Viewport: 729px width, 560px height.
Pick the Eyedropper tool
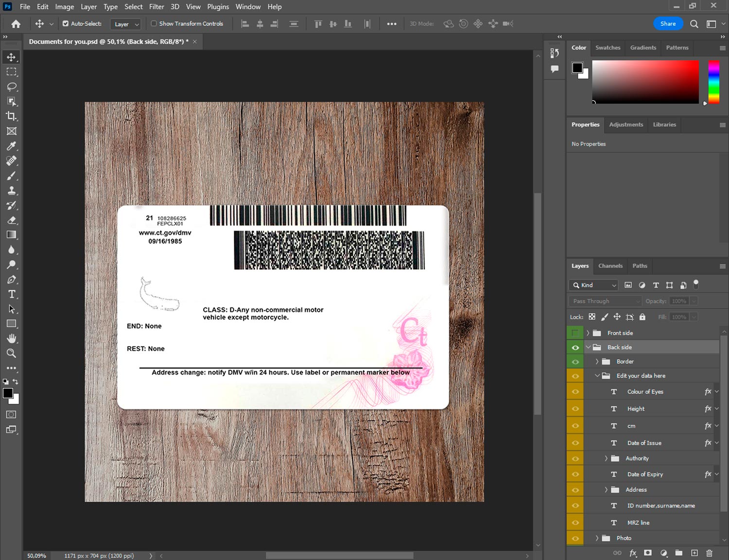point(12,146)
